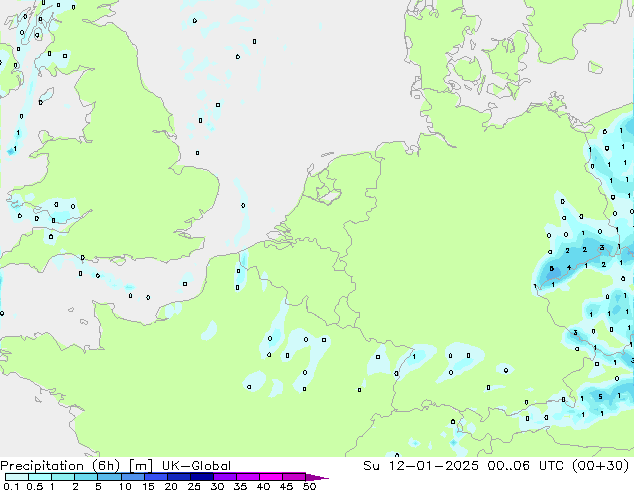This screenshot has width=634, height=490.
Task: Click the purple arrow tip of legend
Action: click(x=317, y=477)
